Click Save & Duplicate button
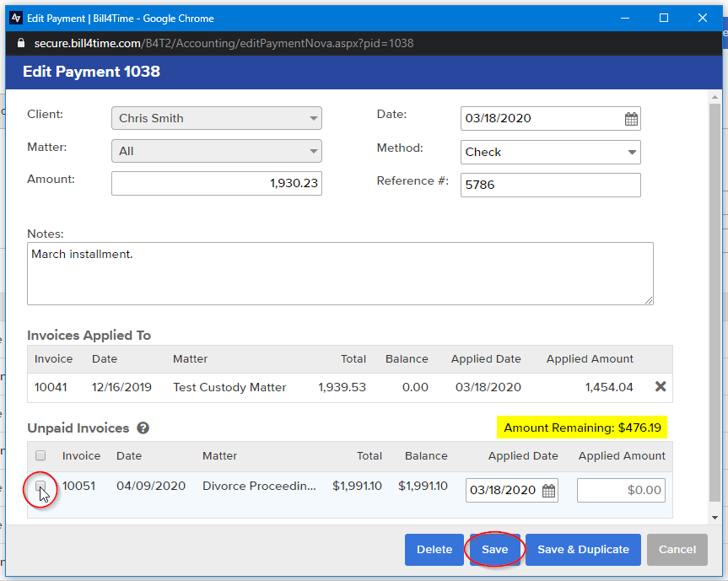Image resolution: width=728 pixels, height=581 pixels. [x=583, y=550]
